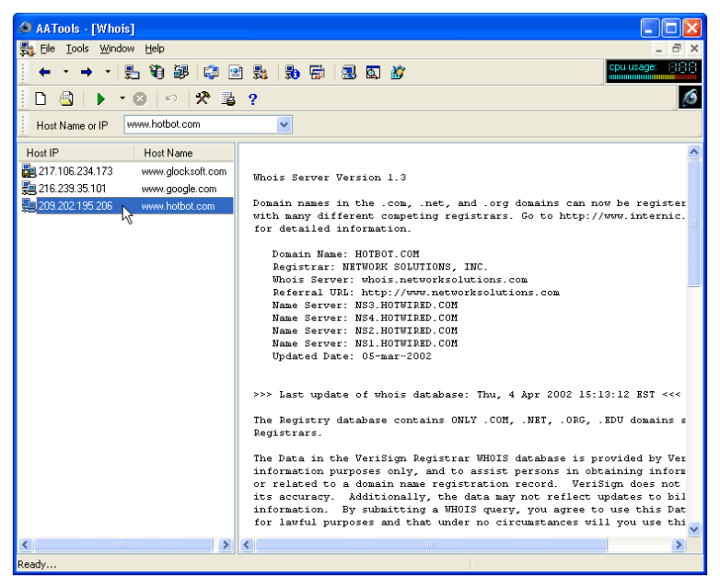Open the Window menu

tap(117, 49)
